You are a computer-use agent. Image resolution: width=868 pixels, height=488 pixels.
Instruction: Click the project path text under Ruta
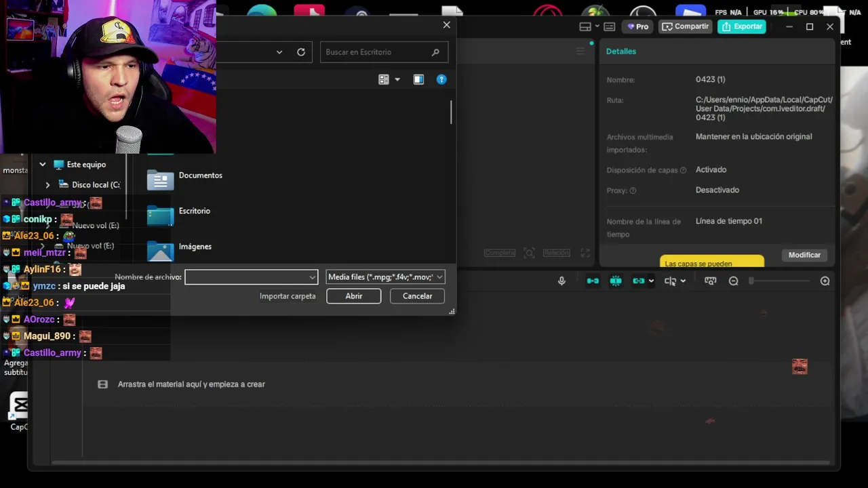(764, 108)
